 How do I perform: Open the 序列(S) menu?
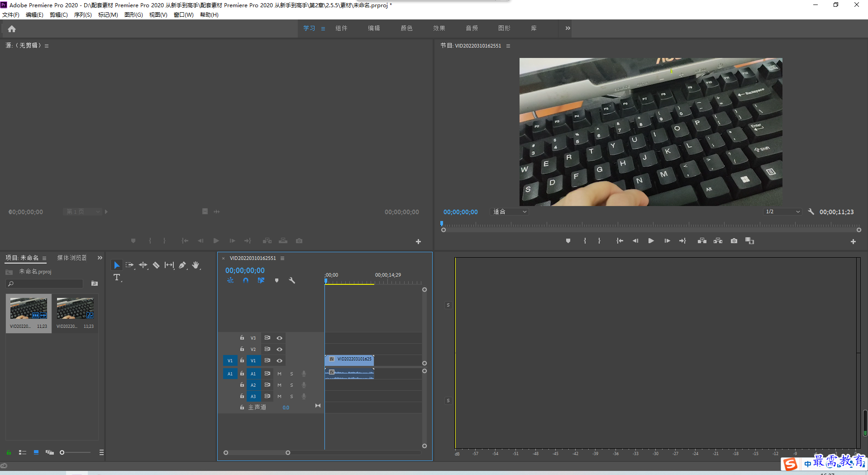pos(83,15)
